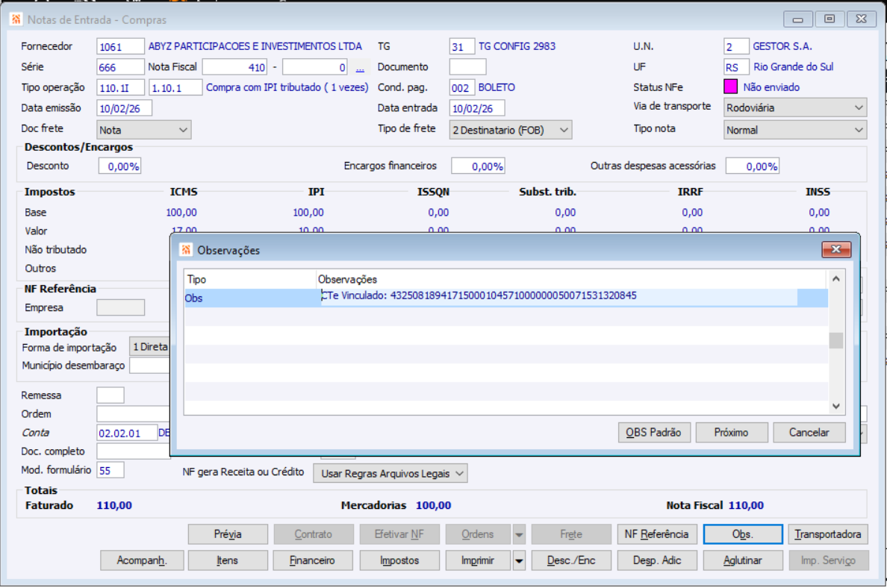This screenshot has height=588, width=887.
Task: Click the CTe Vinculado observation text
Action: 479,295
